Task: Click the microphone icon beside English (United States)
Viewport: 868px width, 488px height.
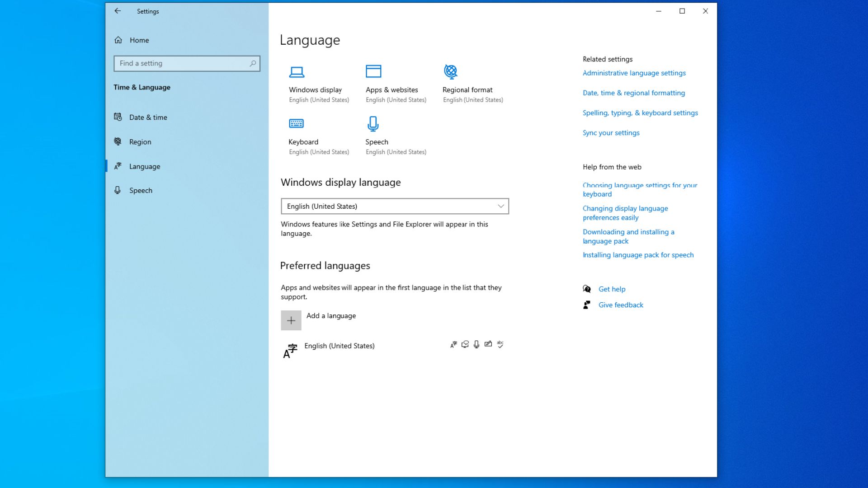Action: point(476,344)
